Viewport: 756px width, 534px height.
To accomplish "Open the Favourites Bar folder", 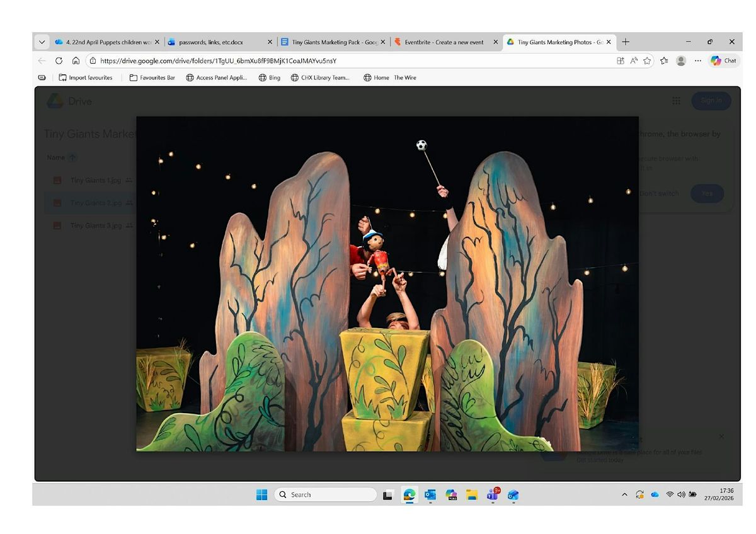I will tap(152, 78).
